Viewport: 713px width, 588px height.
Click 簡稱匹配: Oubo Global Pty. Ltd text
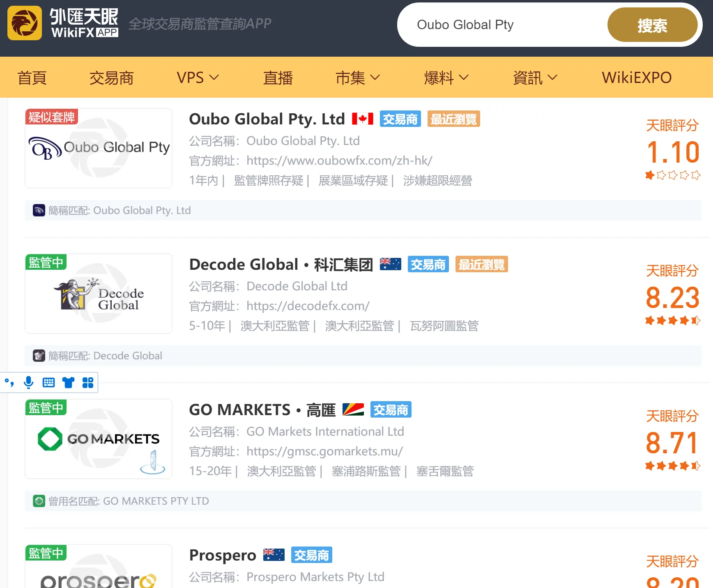pyautogui.click(x=120, y=210)
